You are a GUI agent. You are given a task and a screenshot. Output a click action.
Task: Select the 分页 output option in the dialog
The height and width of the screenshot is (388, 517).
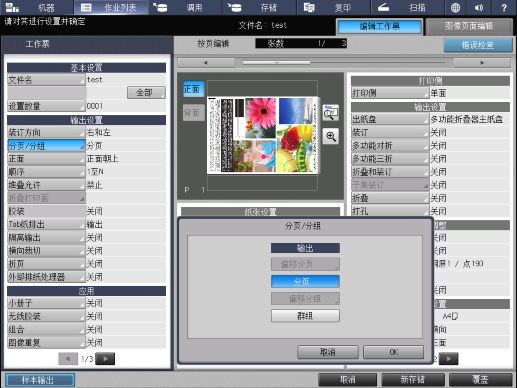(305, 281)
